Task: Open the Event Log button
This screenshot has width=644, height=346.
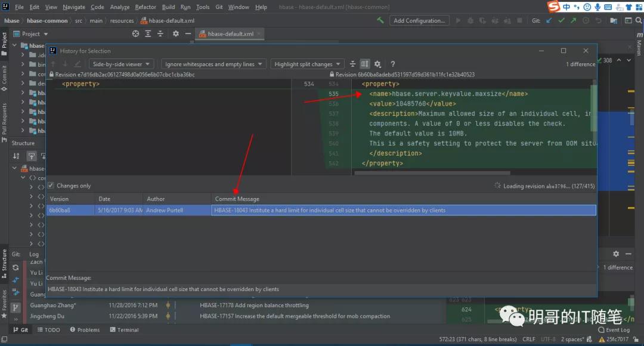Action: pos(614,329)
